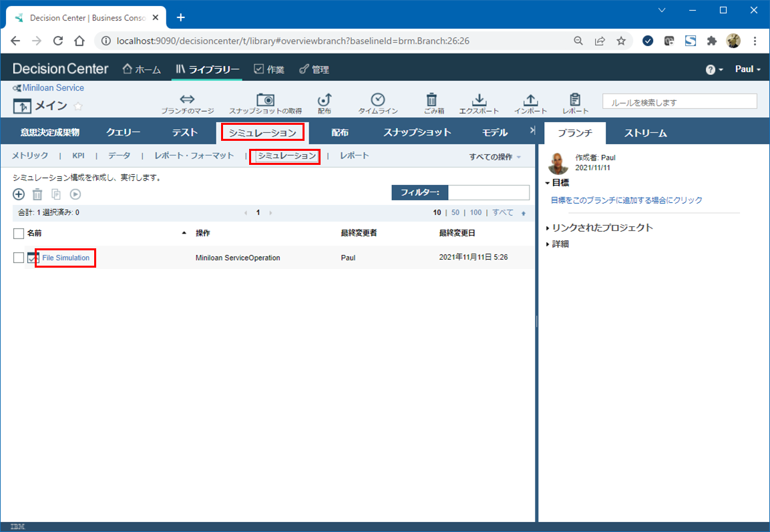Open the Paul user menu
This screenshot has width=770, height=532.
(747, 69)
